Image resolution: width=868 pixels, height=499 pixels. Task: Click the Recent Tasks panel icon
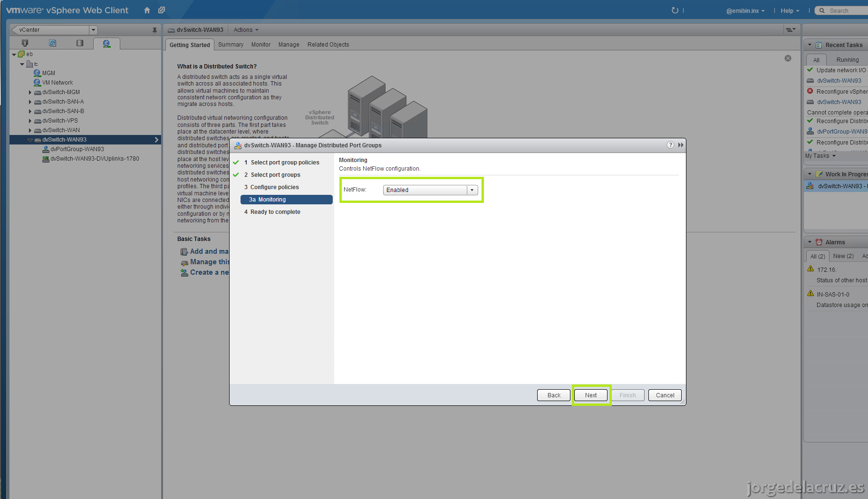coord(819,45)
